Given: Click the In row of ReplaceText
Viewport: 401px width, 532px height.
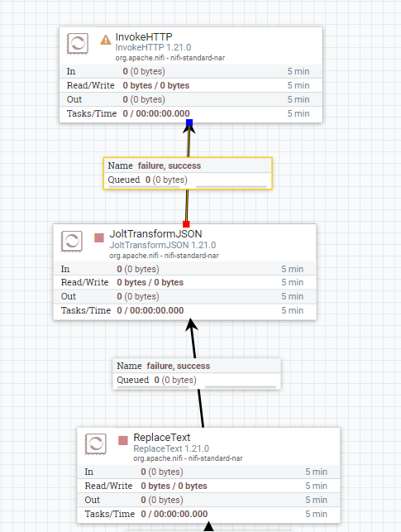Looking at the screenshot, I should tap(209, 472).
